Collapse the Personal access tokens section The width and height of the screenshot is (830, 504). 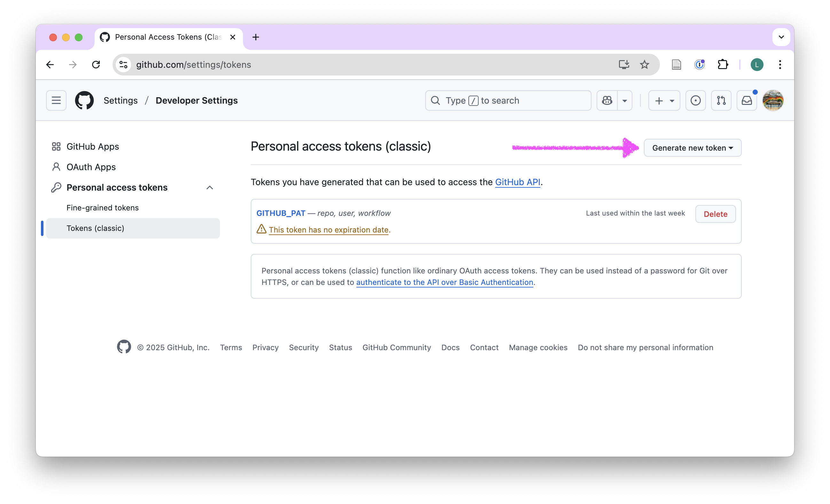click(209, 188)
